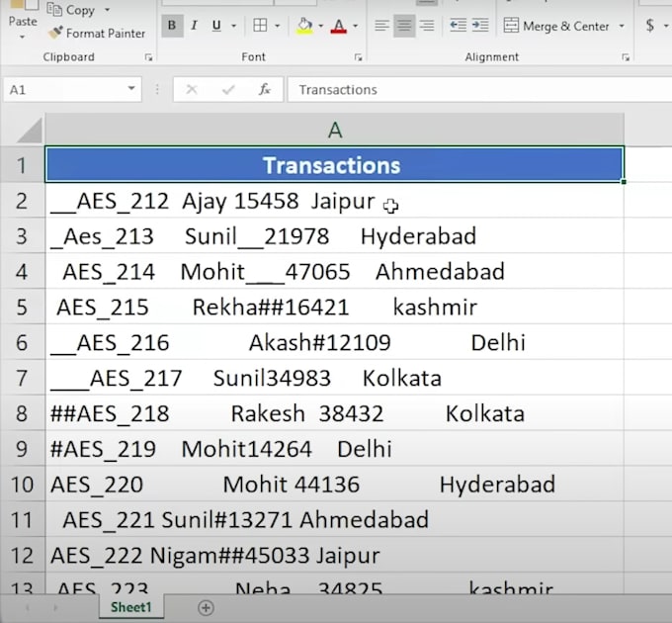Select cell containing Aes_213 Sunil 21978 Hyderabad
672x623 pixels.
pyautogui.click(x=334, y=236)
